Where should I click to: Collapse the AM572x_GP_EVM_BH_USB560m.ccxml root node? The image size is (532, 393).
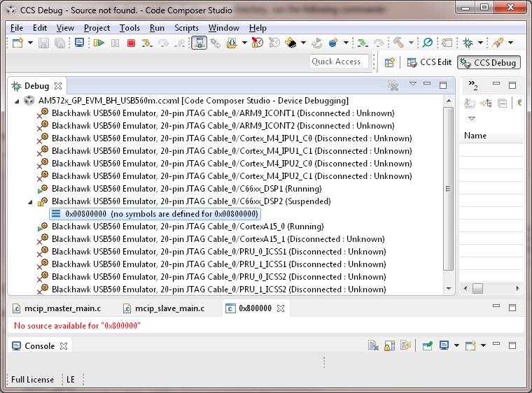(17, 101)
